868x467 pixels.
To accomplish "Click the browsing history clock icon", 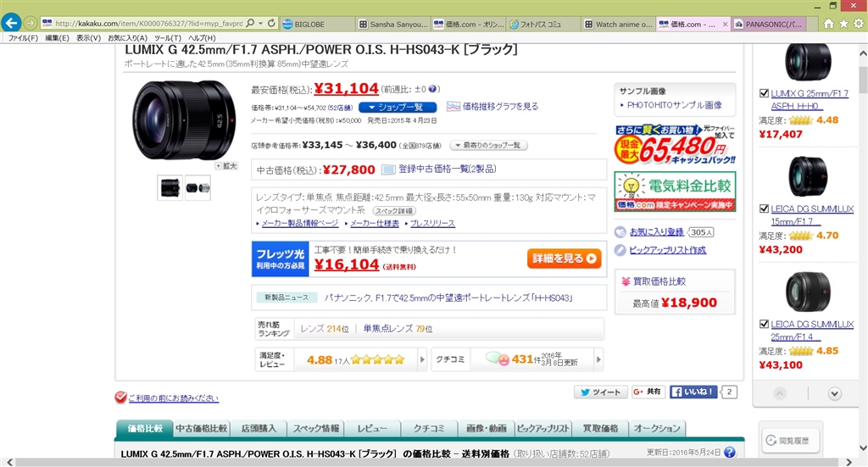I will [x=771, y=441].
